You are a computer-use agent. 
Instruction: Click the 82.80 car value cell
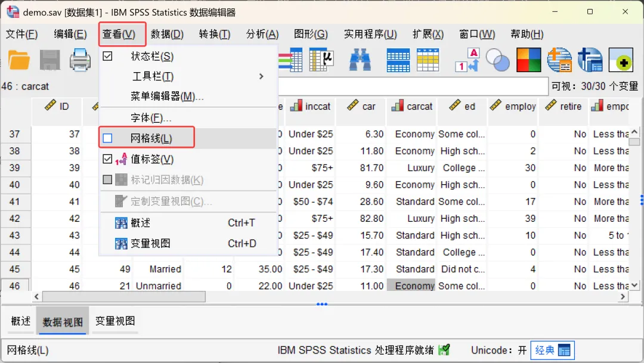click(x=361, y=219)
